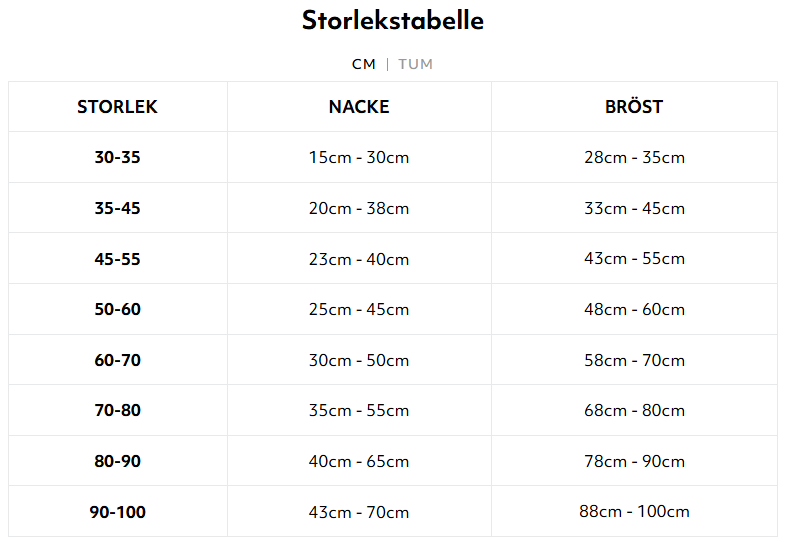Click neck value 15cm - 30cm

359,157
